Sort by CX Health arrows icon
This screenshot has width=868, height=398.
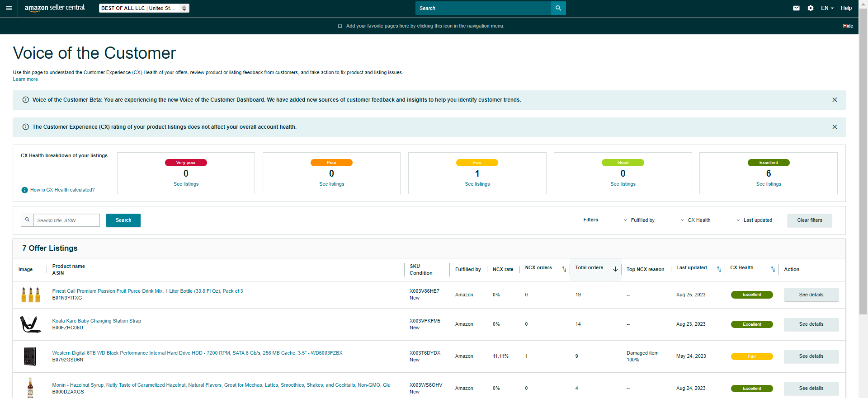click(x=773, y=269)
